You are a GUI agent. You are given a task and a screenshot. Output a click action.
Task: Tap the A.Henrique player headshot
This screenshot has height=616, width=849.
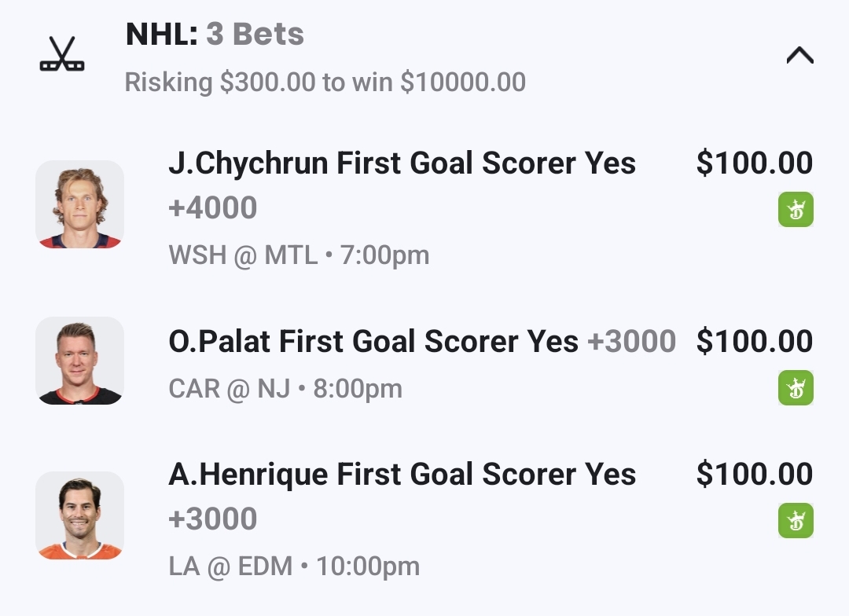(x=79, y=515)
